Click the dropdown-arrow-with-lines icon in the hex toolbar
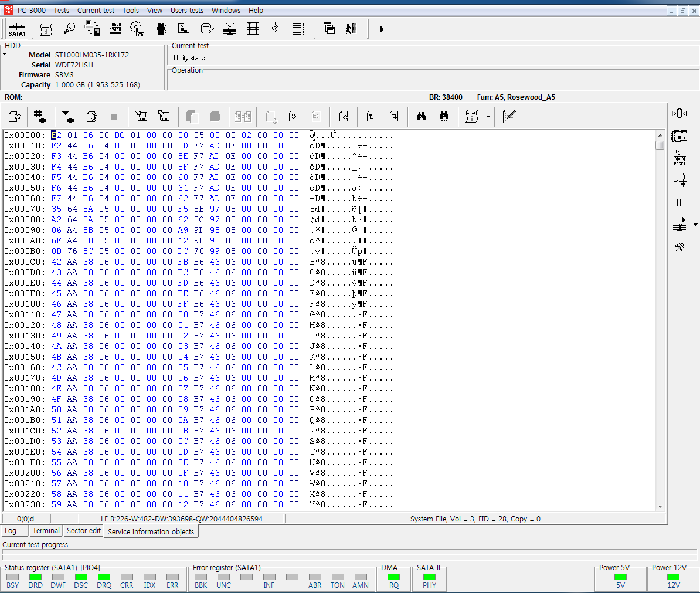The image size is (700, 593). click(x=68, y=117)
